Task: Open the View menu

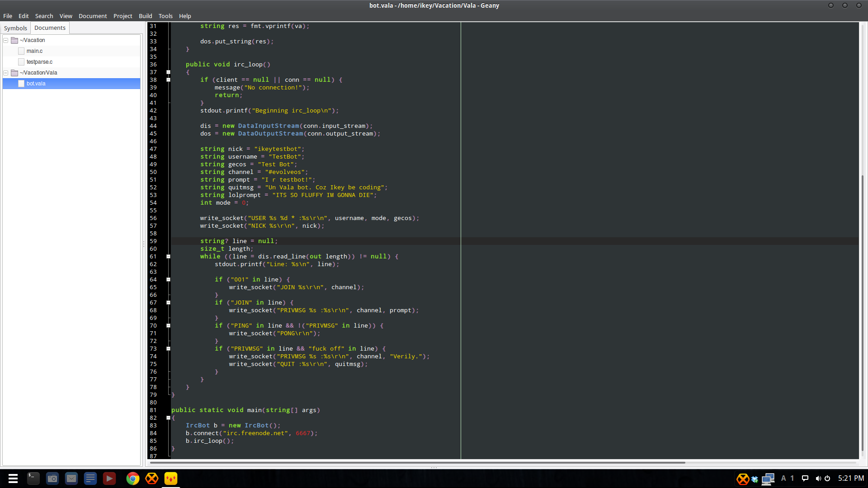Action: pyautogui.click(x=66, y=16)
